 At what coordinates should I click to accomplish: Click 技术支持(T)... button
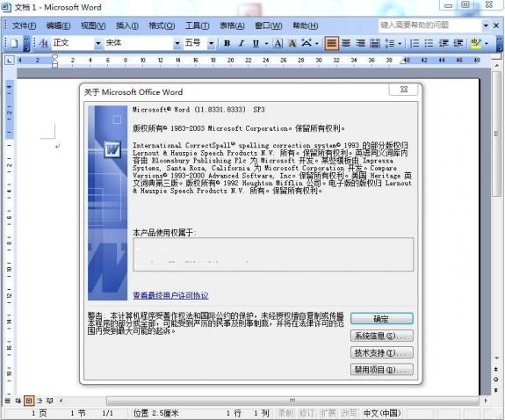click(381, 352)
